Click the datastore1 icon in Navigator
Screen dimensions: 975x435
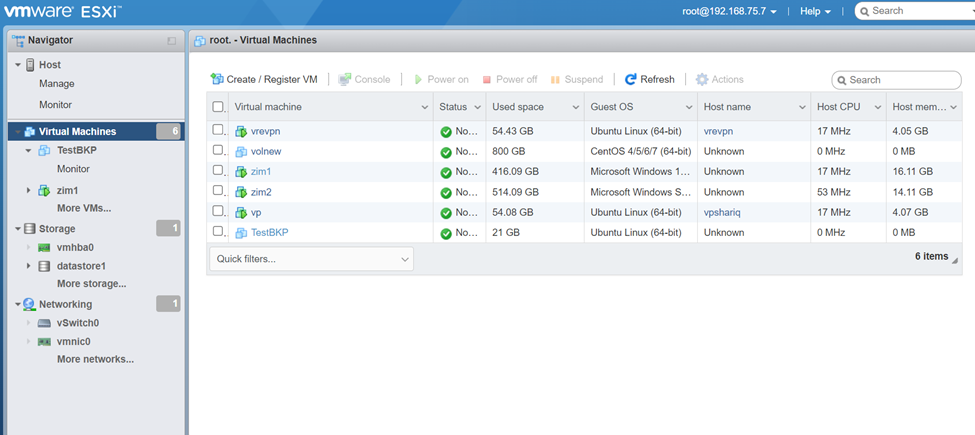[x=44, y=266]
